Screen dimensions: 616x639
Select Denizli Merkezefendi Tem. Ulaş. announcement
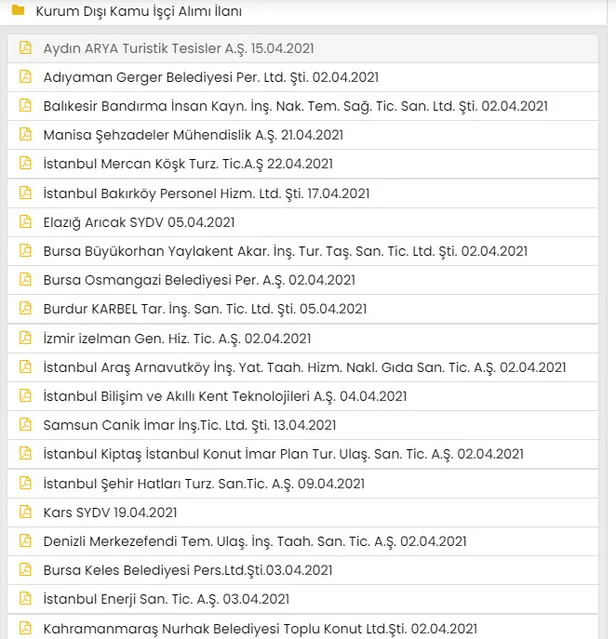(x=254, y=541)
